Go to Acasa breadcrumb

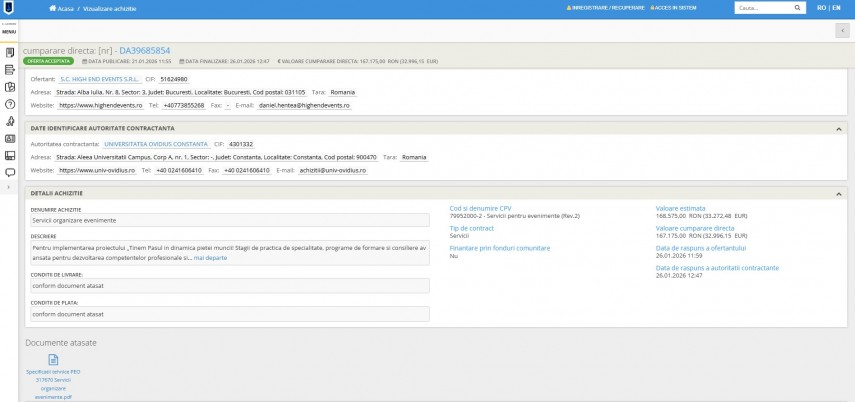coord(66,8)
